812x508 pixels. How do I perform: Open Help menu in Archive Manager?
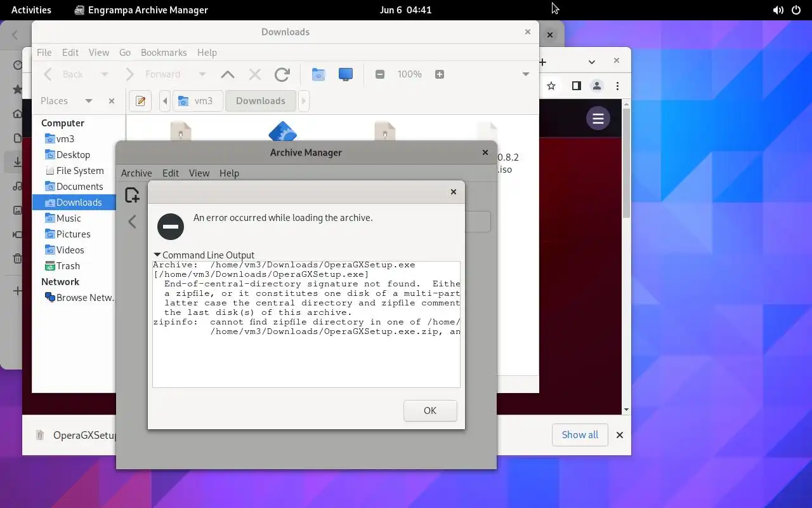(x=229, y=173)
